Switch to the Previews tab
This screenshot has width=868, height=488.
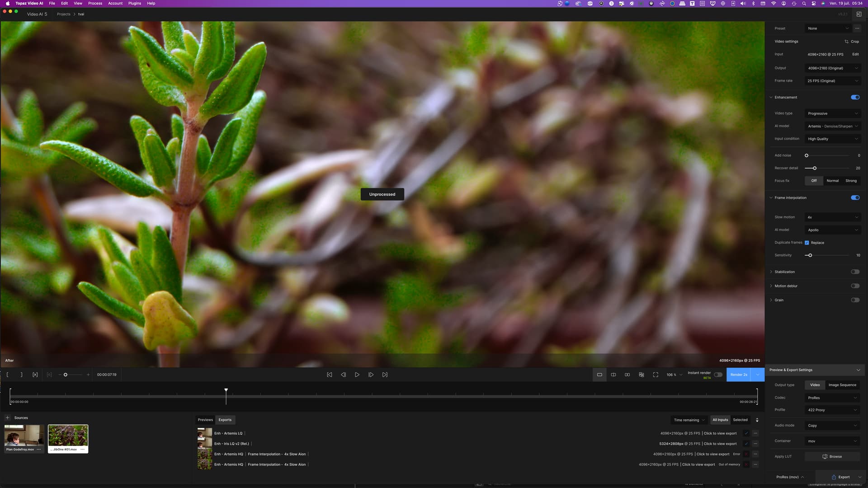click(205, 420)
